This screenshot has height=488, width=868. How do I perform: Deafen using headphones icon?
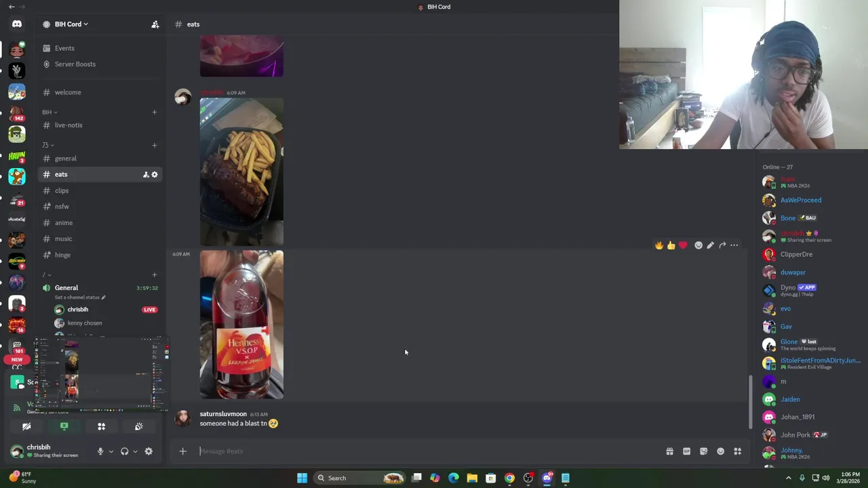(124, 451)
